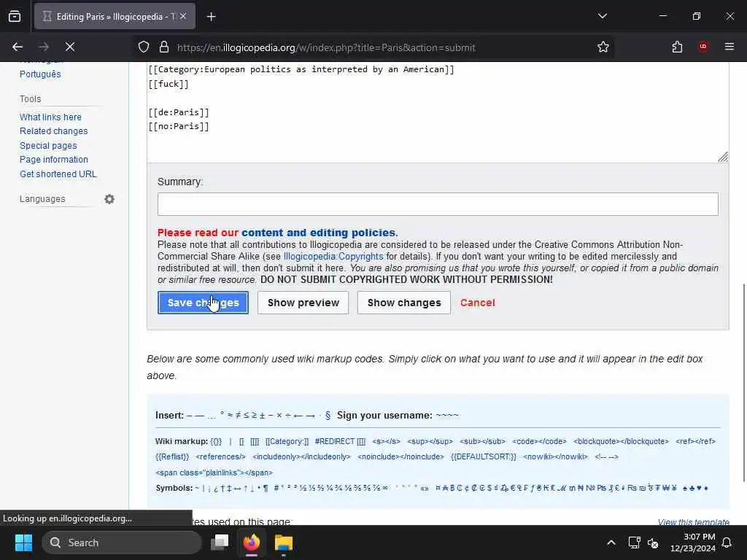Insert <nowiki></nowiki> markup
The image size is (747, 560).
point(555,456)
